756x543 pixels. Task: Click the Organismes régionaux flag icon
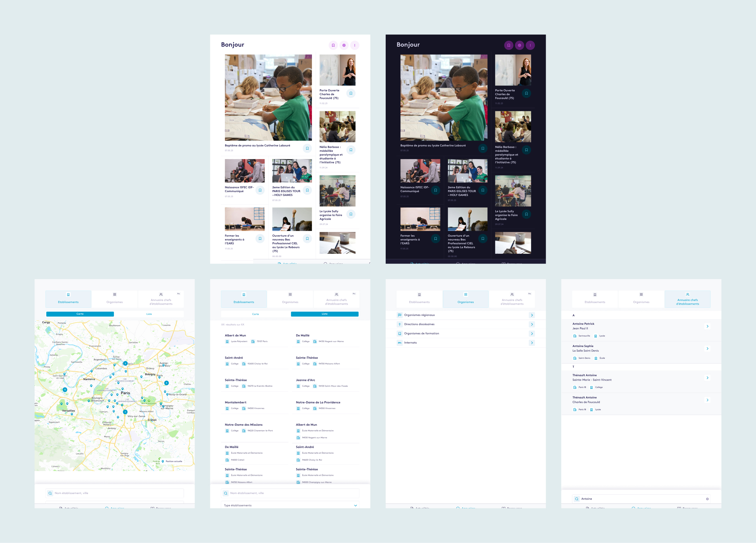coord(399,315)
